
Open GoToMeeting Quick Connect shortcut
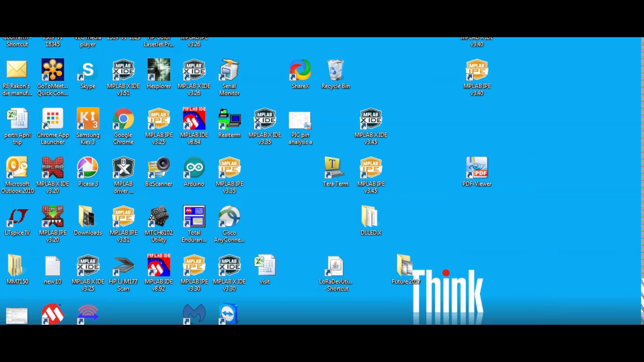[52, 78]
